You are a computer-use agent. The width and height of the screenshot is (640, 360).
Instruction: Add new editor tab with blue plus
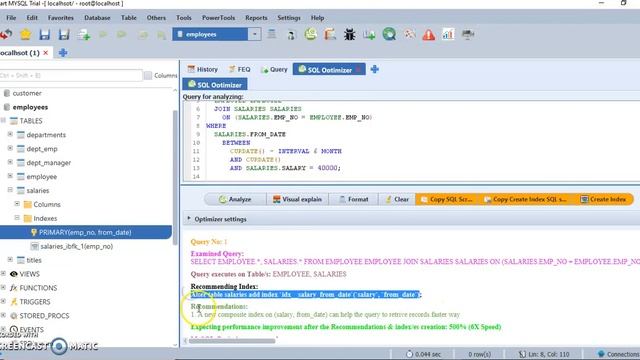click(x=375, y=69)
